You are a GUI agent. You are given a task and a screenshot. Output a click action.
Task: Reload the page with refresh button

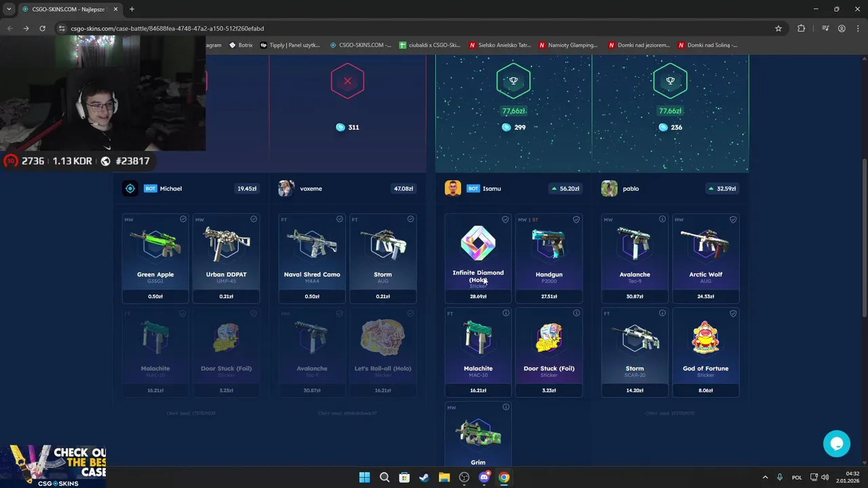coord(42,28)
